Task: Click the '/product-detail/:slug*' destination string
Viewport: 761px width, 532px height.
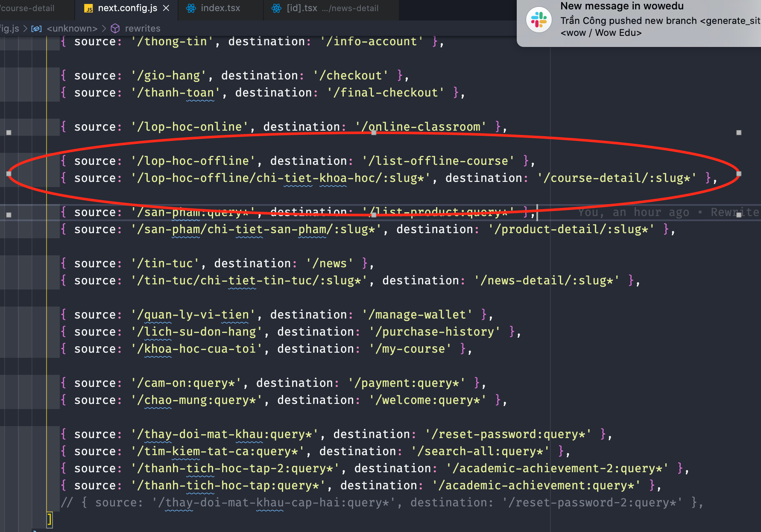Action: pyautogui.click(x=571, y=229)
